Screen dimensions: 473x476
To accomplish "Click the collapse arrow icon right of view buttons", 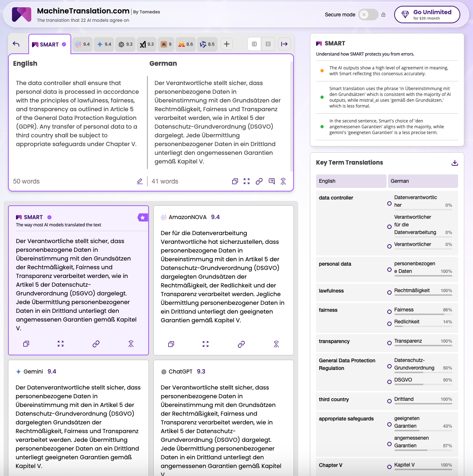I will pyautogui.click(x=284, y=44).
